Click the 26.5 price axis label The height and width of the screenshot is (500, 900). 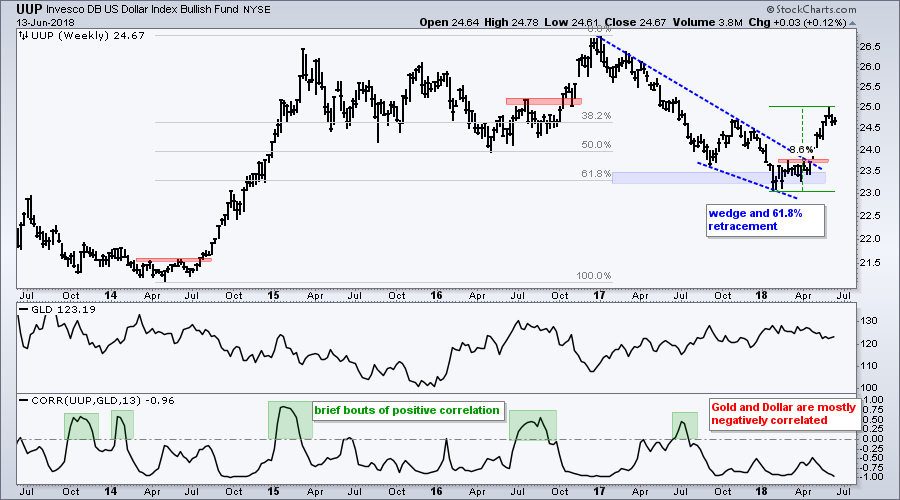coord(870,46)
